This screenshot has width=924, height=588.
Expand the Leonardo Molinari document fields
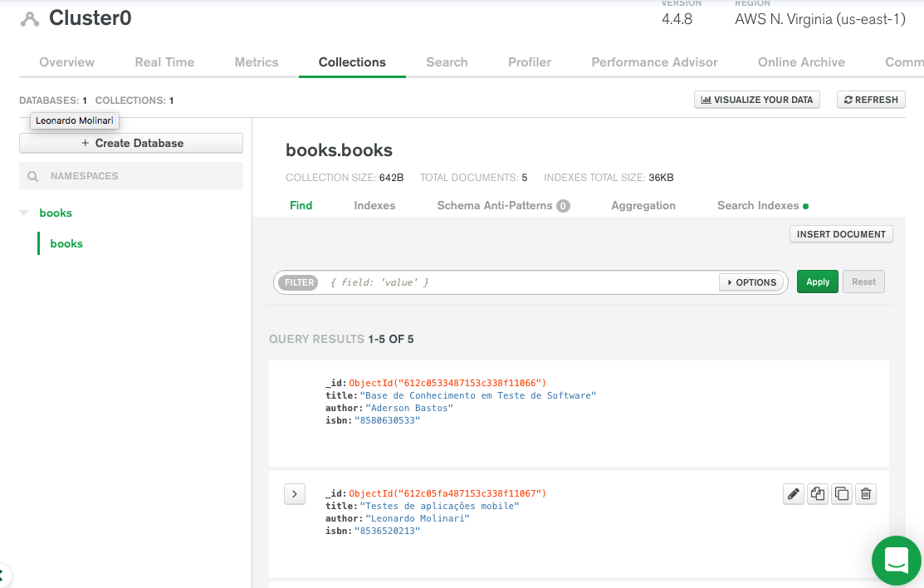(x=295, y=494)
